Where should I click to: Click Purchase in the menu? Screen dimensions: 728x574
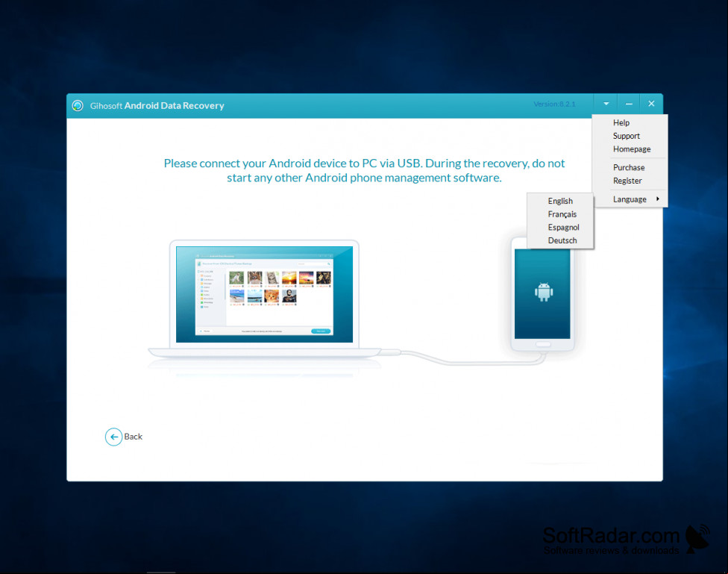point(629,167)
